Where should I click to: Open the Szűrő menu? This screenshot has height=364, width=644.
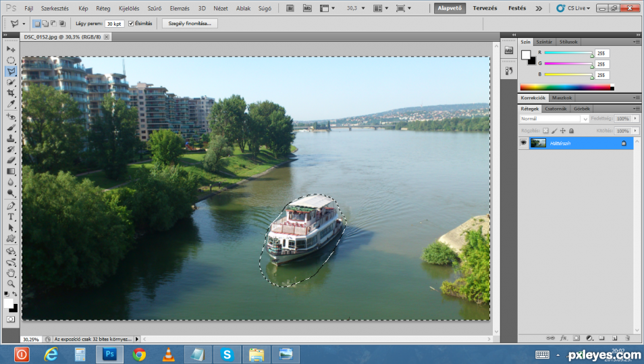point(155,8)
